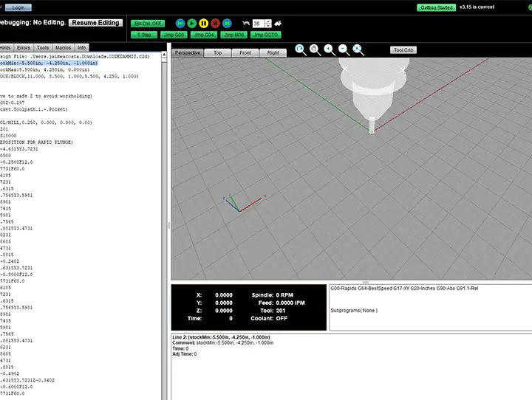Viewport: 532px width, 400px height.
Task: Open the Tools tab
Action: click(x=43, y=48)
